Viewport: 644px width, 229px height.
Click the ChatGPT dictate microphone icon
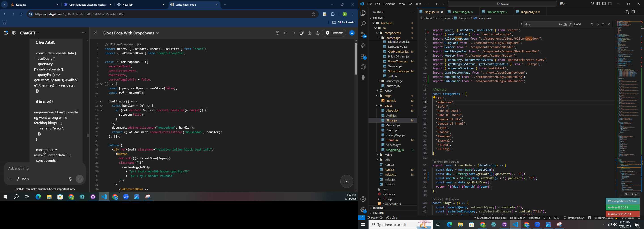70,179
